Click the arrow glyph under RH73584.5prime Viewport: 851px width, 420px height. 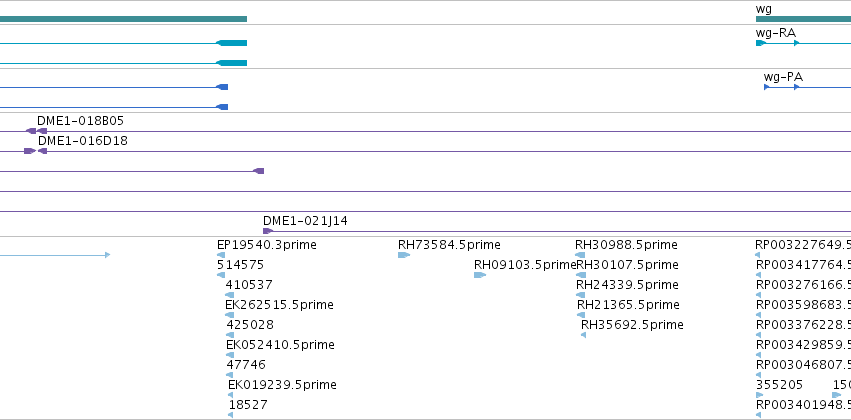tap(404, 255)
